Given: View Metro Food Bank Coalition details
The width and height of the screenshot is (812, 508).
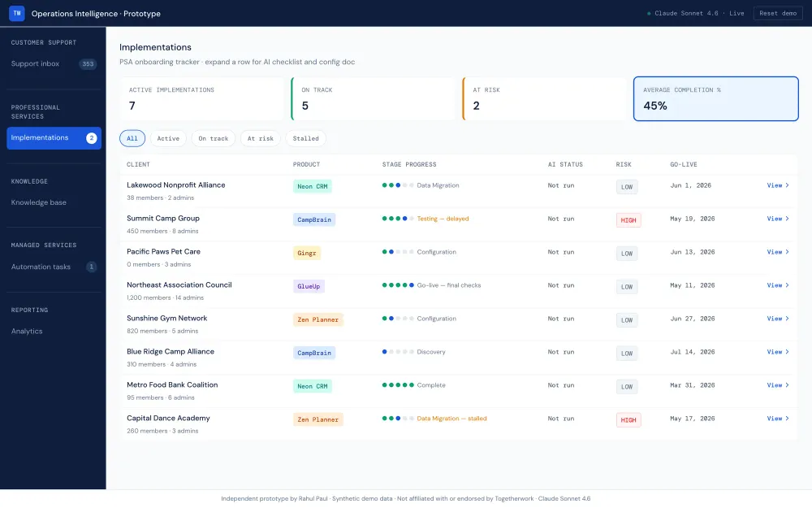Looking at the screenshot, I should pos(778,385).
